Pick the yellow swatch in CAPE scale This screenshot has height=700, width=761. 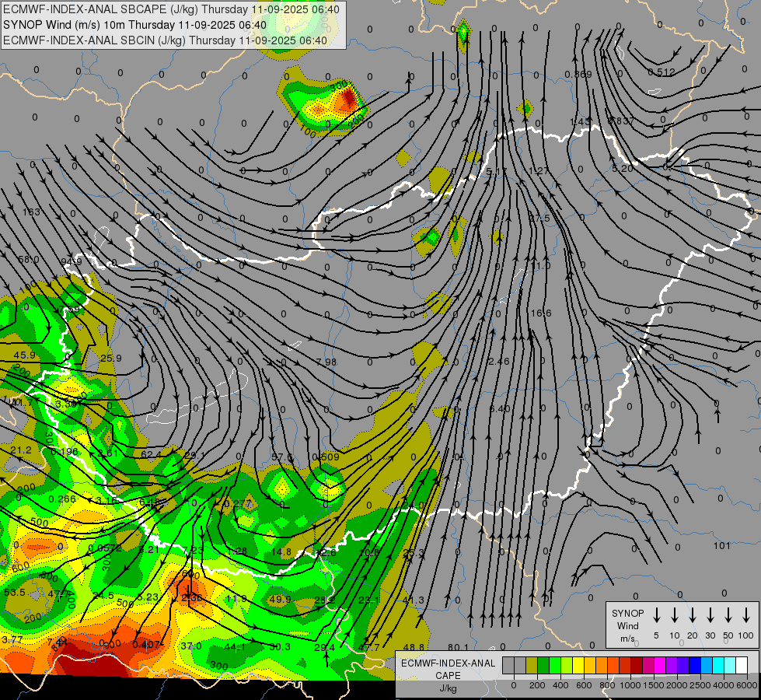pos(578,666)
